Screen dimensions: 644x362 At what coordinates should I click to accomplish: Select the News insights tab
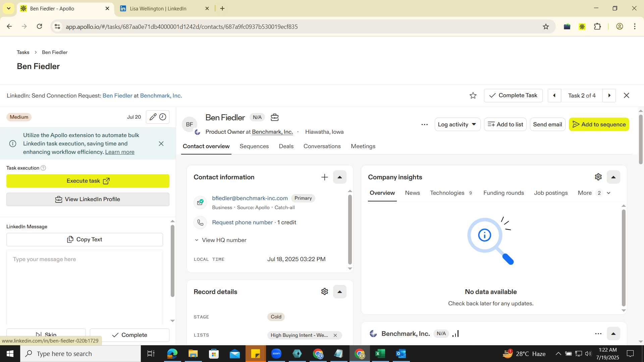[412, 193]
